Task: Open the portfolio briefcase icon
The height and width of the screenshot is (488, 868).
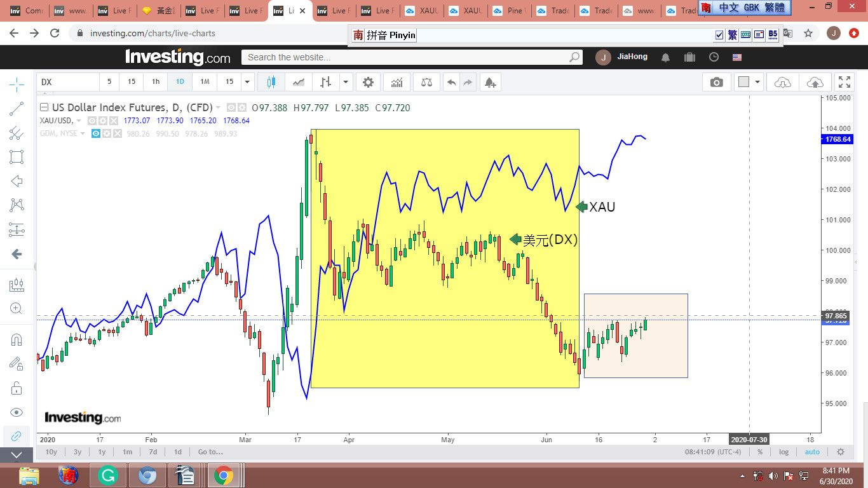Action: point(689,57)
